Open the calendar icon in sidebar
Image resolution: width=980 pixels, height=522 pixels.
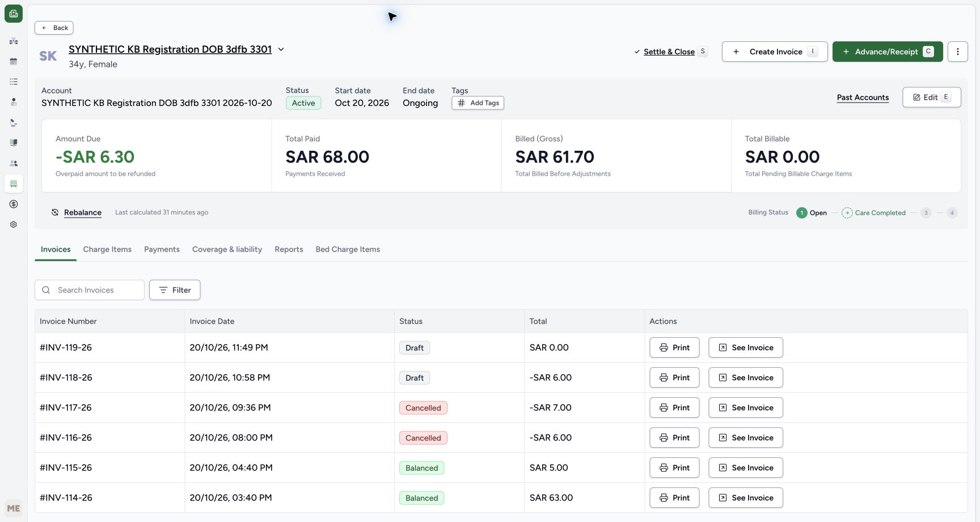pos(14,61)
